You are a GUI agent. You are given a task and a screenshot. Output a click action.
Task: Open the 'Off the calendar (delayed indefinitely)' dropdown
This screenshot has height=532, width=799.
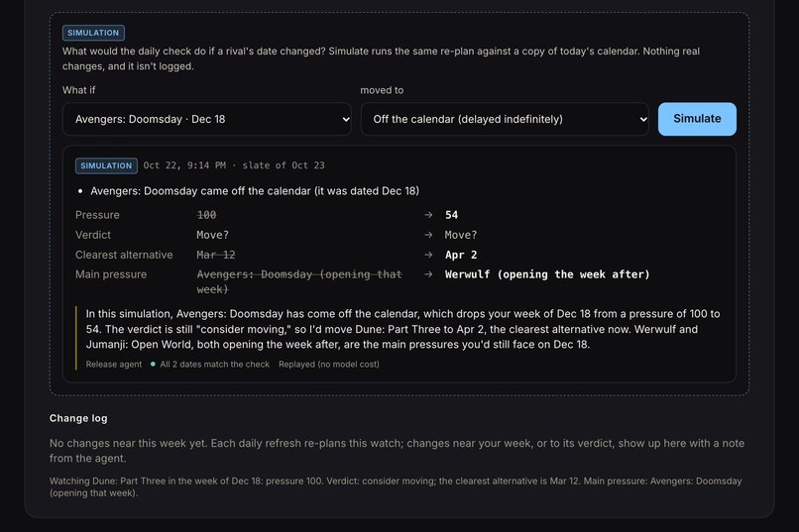coord(505,119)
